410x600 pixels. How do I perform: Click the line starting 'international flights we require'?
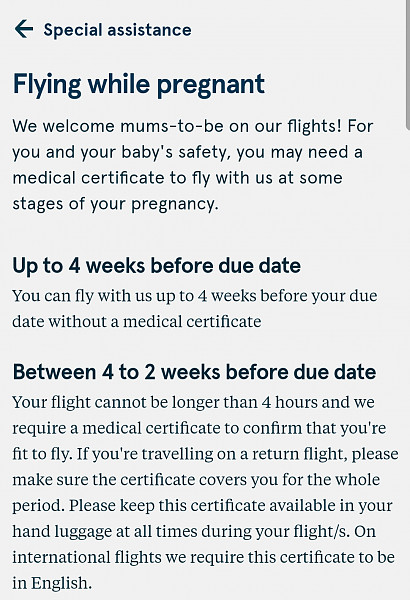pos(204,558)
